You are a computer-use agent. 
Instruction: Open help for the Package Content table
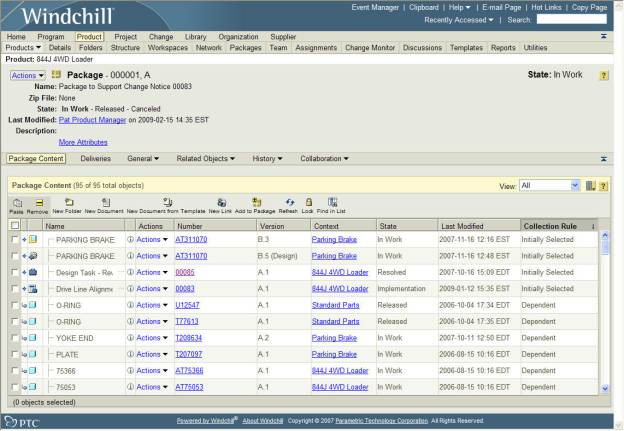click(603, 186)
